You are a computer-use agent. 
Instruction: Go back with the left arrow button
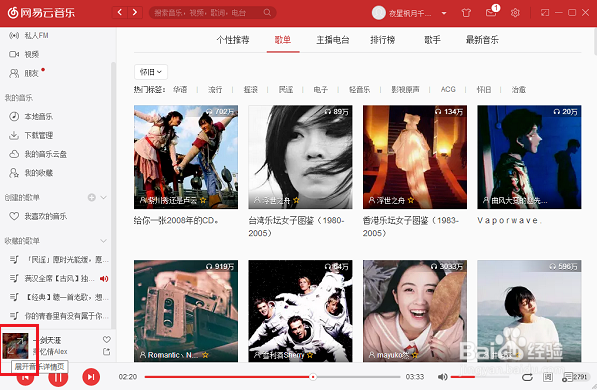(x=120, y=13)
